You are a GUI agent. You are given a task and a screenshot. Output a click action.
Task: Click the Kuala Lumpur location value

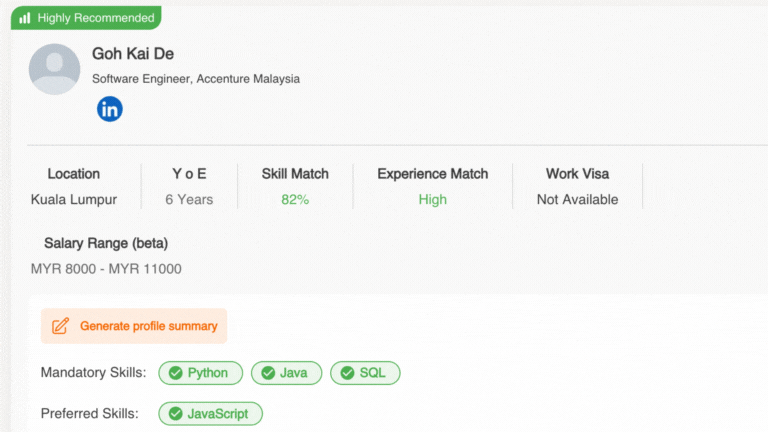coord(74,199)
